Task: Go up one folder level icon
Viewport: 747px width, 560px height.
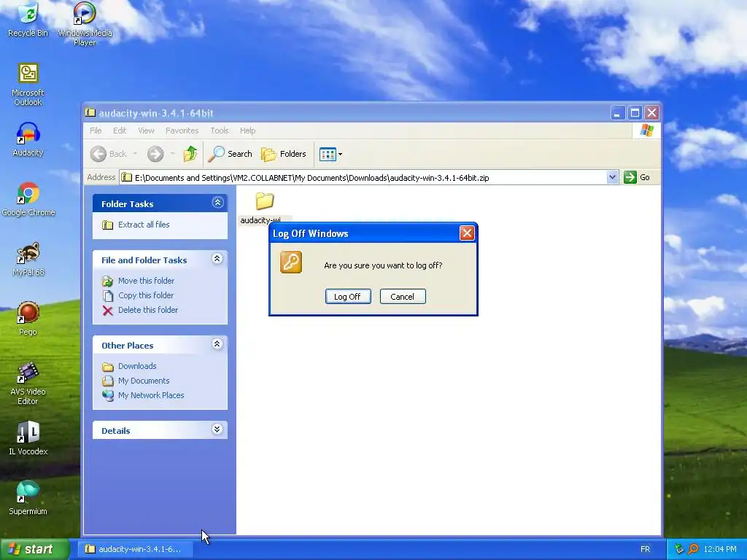Action: click(x=190, y=154)
